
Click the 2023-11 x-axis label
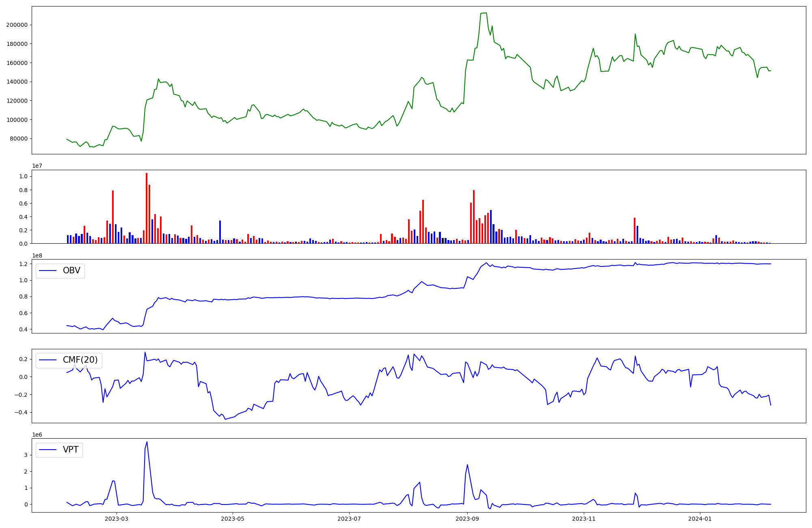584,519
